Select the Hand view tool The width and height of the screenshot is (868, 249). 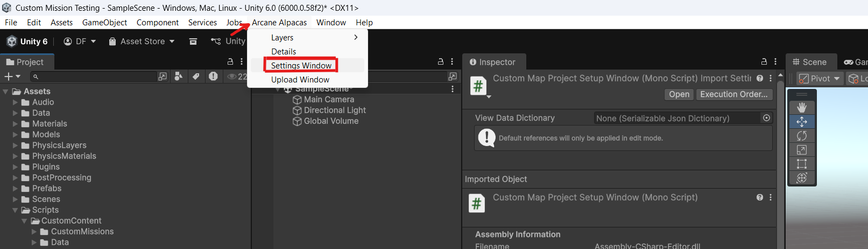(802, 107)
